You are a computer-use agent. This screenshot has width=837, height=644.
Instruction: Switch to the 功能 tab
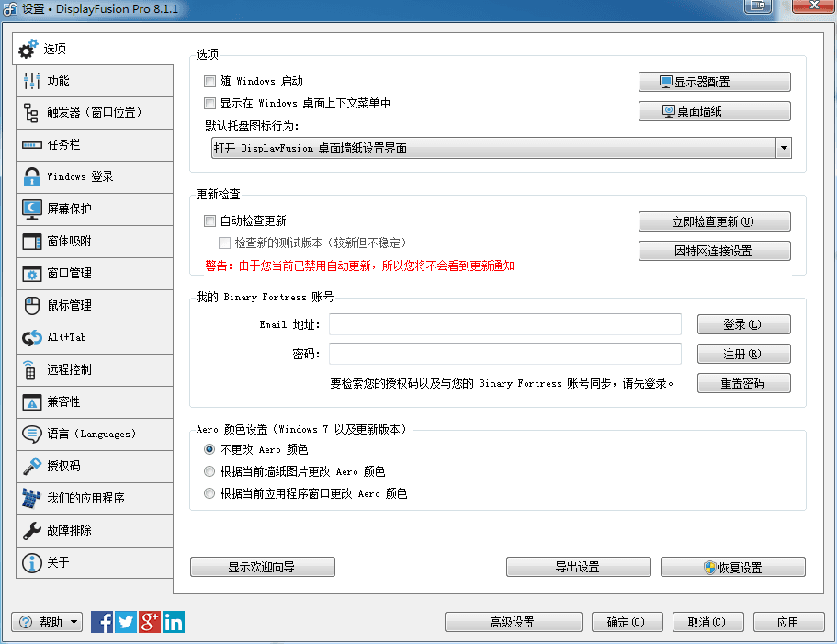(x=95, y=81)
